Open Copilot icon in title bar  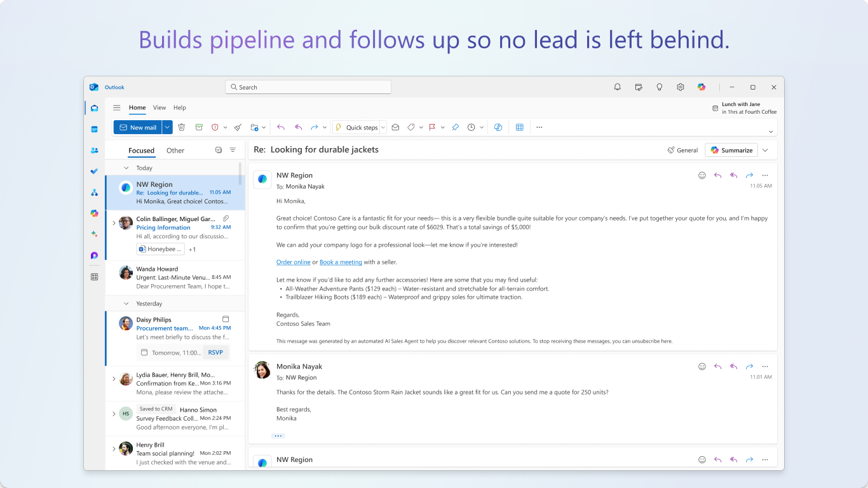point(702,87)
